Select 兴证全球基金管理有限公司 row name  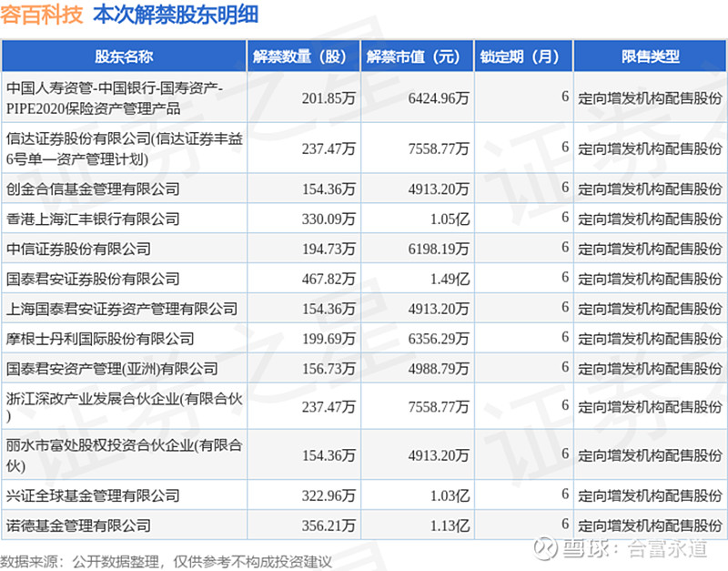tap(93, 495)
